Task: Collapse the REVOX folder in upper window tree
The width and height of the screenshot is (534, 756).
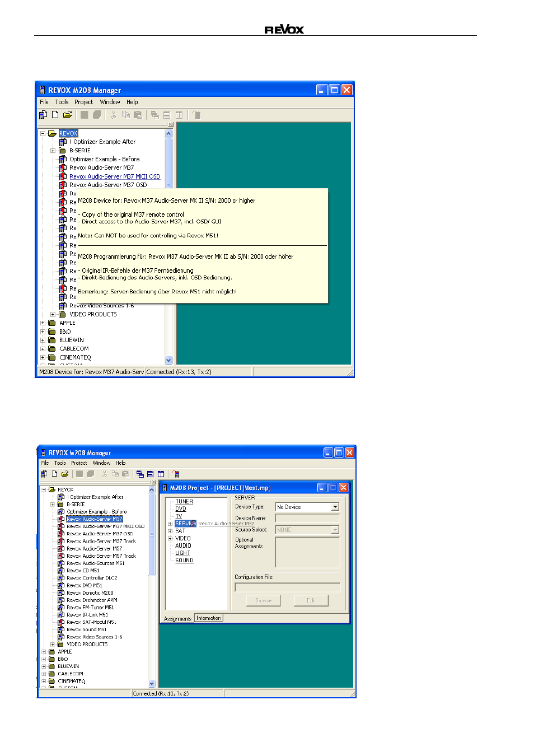Action: point(43,133)
